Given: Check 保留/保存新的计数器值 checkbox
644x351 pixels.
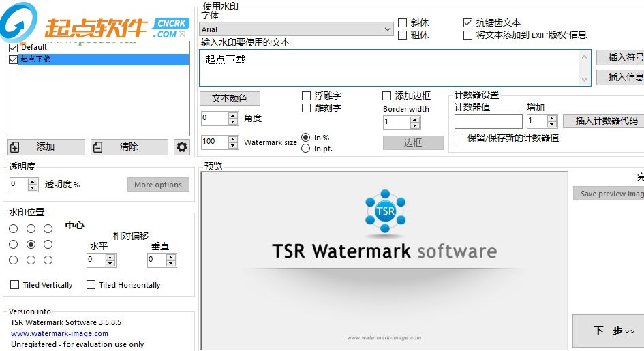Looking at the screenshot, I should pos(459,138).
